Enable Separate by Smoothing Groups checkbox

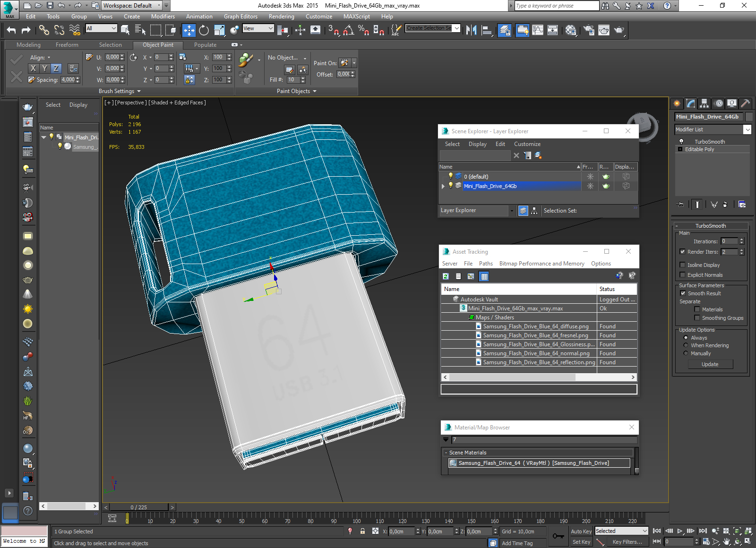697,318
